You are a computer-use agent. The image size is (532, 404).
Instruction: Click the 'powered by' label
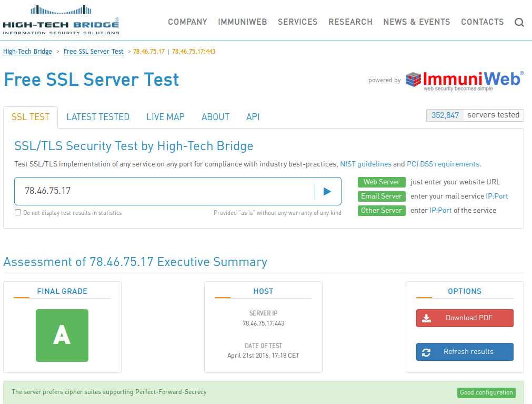click(385, 80)
